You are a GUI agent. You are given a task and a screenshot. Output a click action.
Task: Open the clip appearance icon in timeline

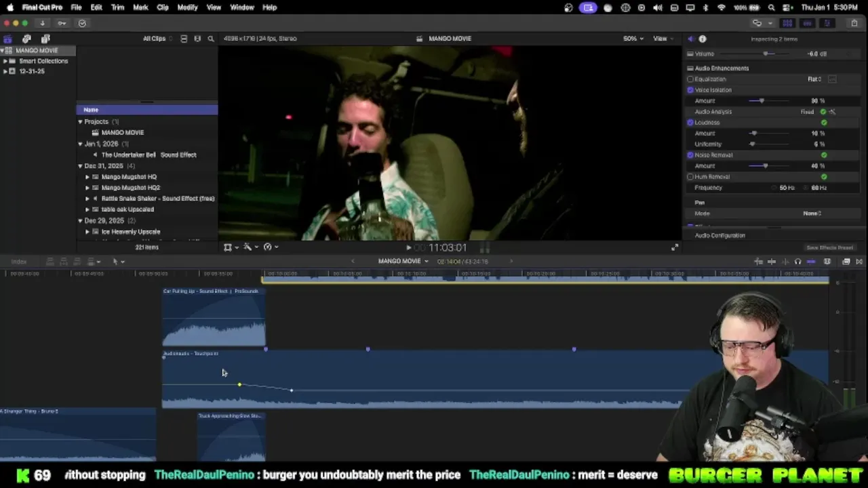tap(827, 262)
